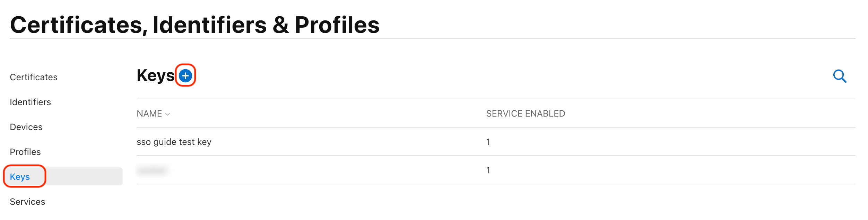
Task: Sort keys using the NAME column chevron
Action: 168,114
